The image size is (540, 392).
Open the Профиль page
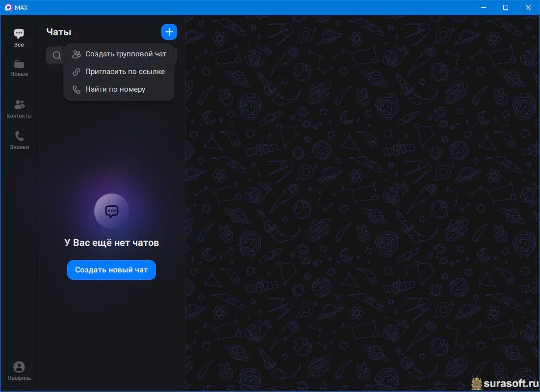pos(19,370)
